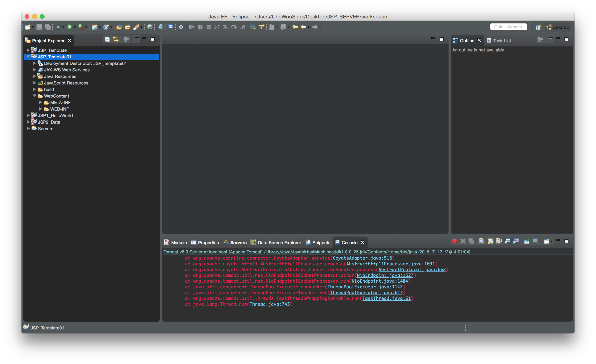Toggle the Pin Console button
The height and width of the screenshot is (364, 596).
(x=526, y=241)
